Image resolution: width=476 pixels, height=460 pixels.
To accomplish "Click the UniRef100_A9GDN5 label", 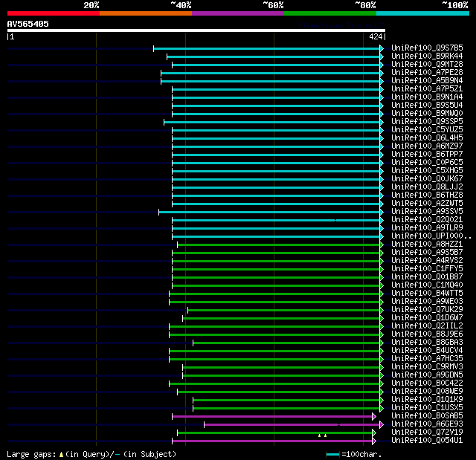I will tap(427, 375).
